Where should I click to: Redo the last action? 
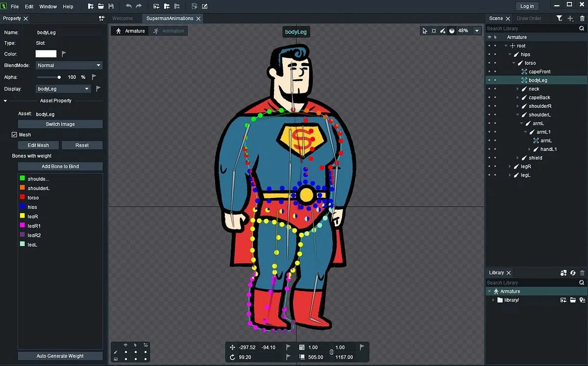139,6
